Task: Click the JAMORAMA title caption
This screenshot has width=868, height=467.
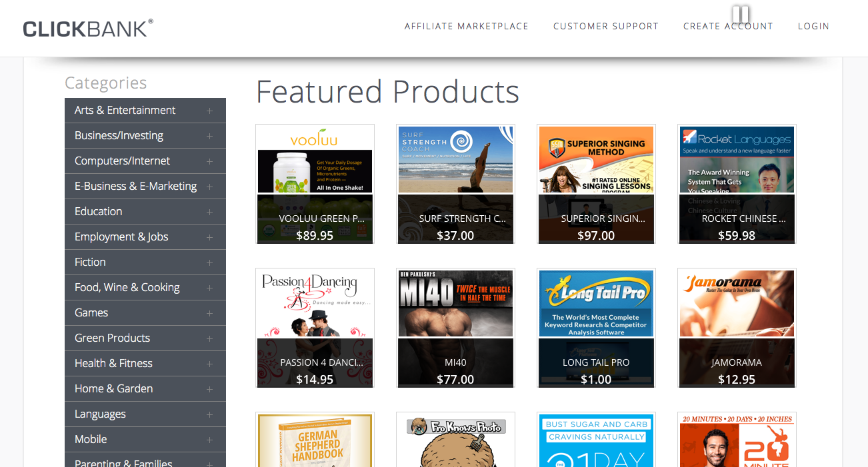Action: pos(737,362)
